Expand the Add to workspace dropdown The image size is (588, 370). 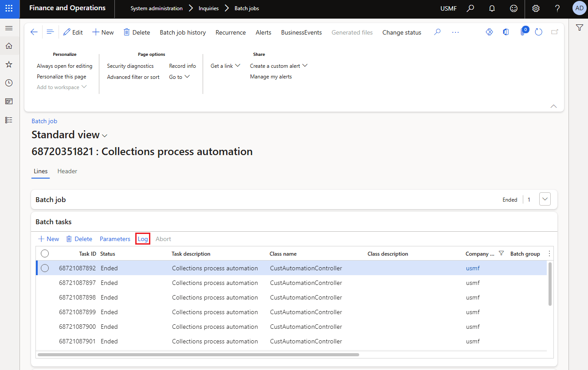coord(62,87)
